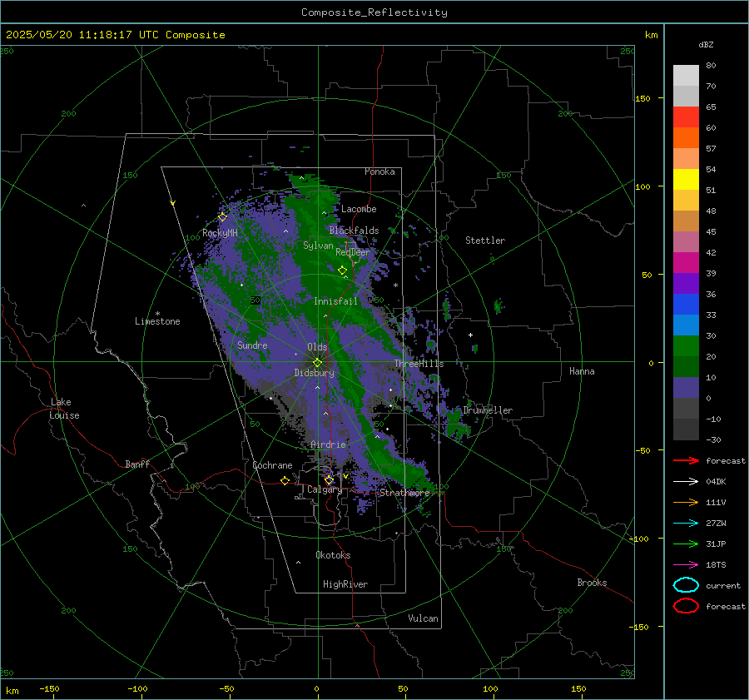Screen dimensions: 749x700
Task: Click the 04DK legend label
Action: [716, 482]
